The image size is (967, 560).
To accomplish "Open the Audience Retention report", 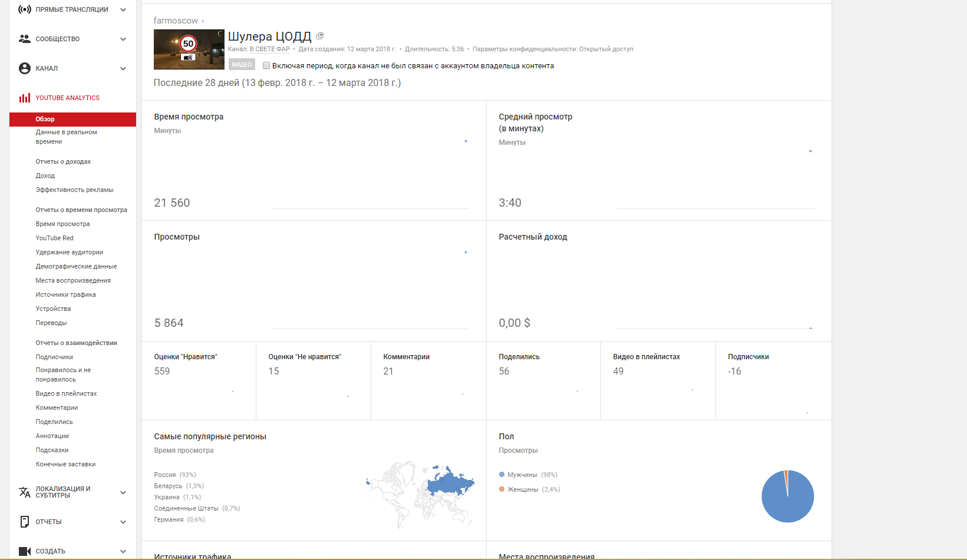I will point(69,252).
